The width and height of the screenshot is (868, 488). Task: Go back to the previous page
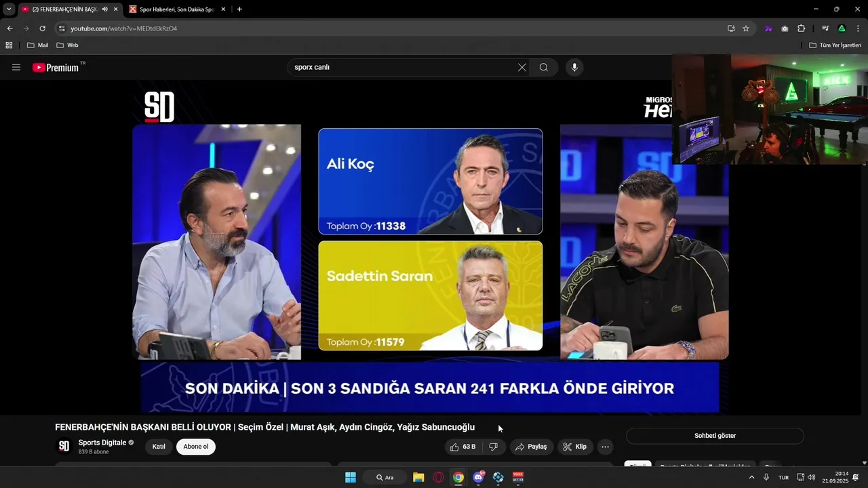(x=9, y=28)
